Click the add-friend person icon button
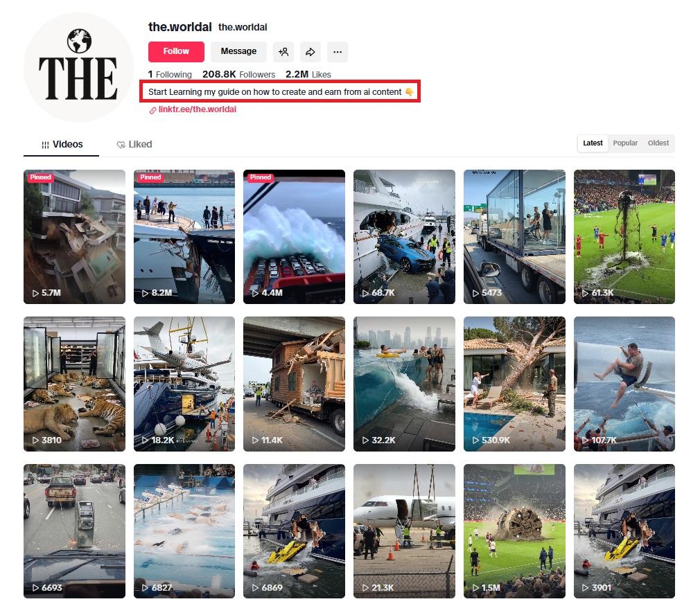 (x=283, y=52)
